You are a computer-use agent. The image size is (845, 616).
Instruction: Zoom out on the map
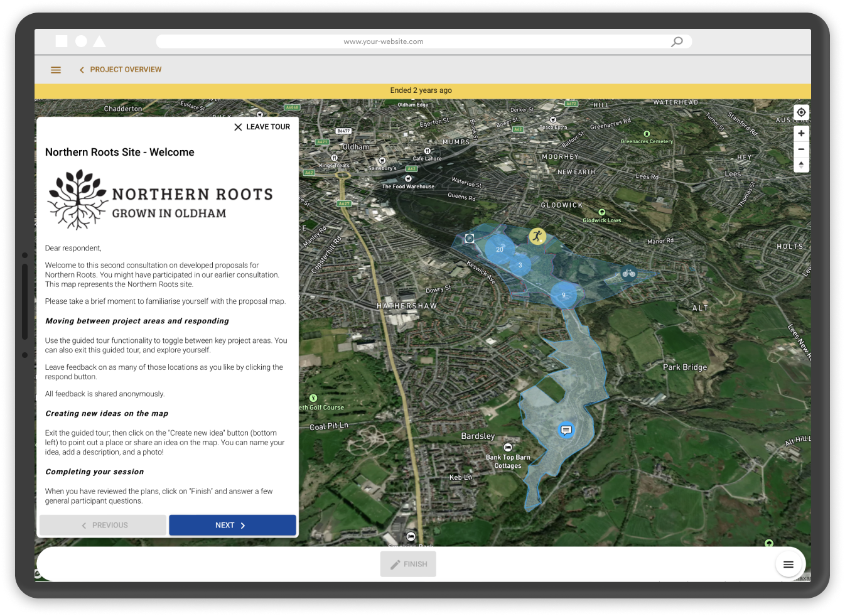[x=801, y=149]
